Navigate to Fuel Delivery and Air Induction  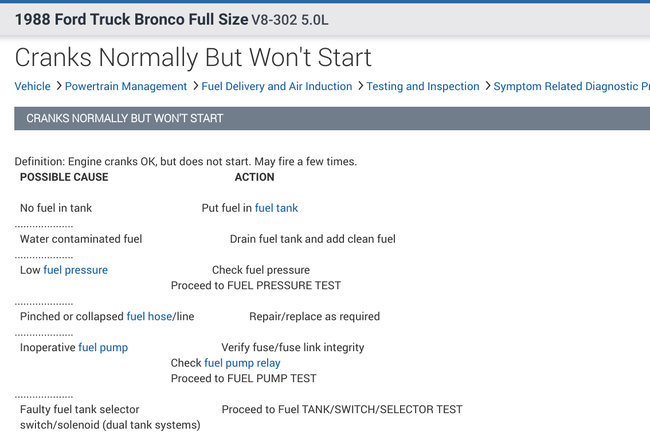click(277, 87)
